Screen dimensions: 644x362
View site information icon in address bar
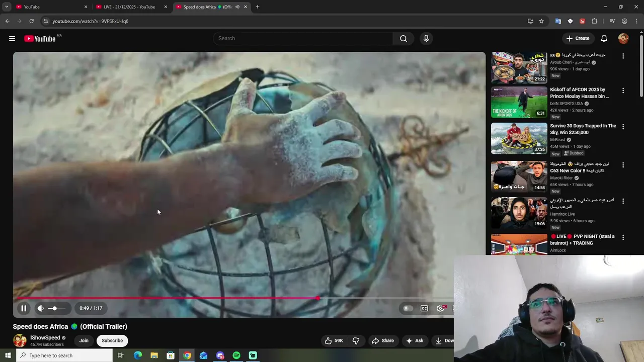tap(46, 21)
